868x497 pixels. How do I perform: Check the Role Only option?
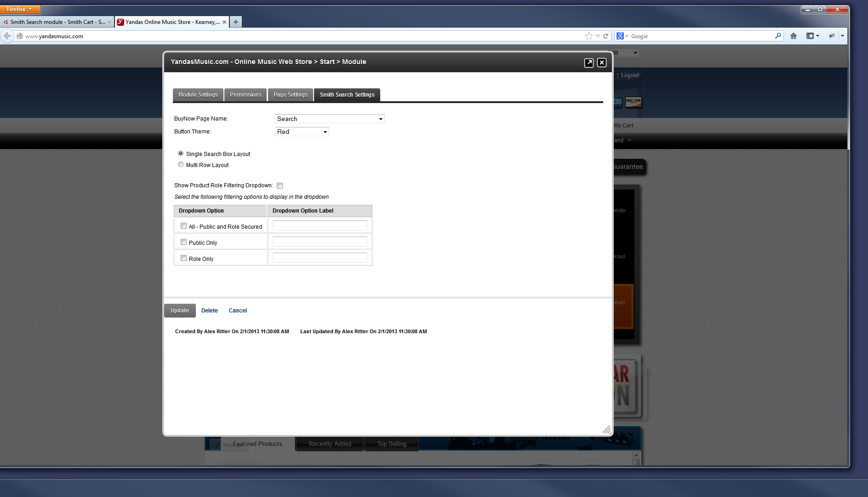pos(183,258)
